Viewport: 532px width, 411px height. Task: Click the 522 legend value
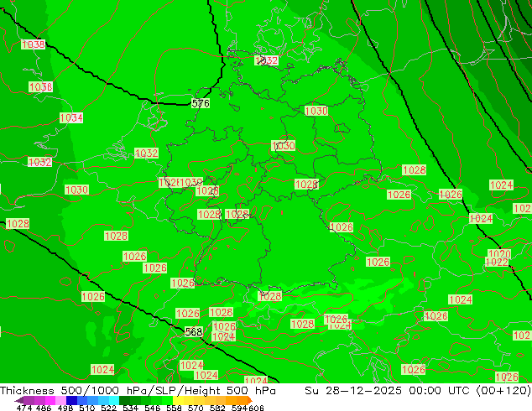(108, 408)
